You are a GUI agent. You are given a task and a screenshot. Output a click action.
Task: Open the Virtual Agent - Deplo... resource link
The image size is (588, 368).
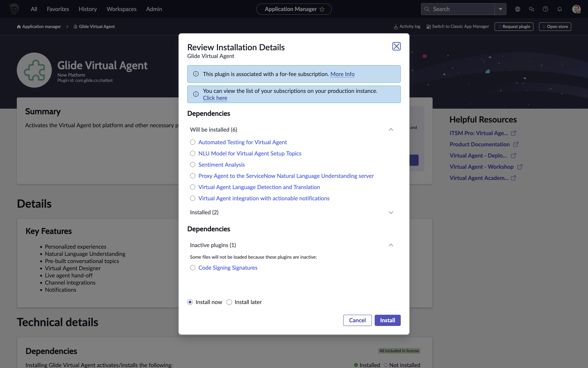478,156
